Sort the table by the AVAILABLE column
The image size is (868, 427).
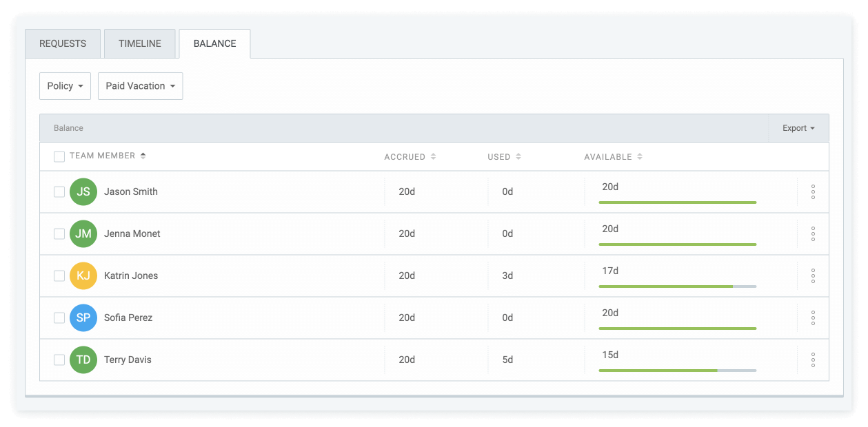(613, 156)
